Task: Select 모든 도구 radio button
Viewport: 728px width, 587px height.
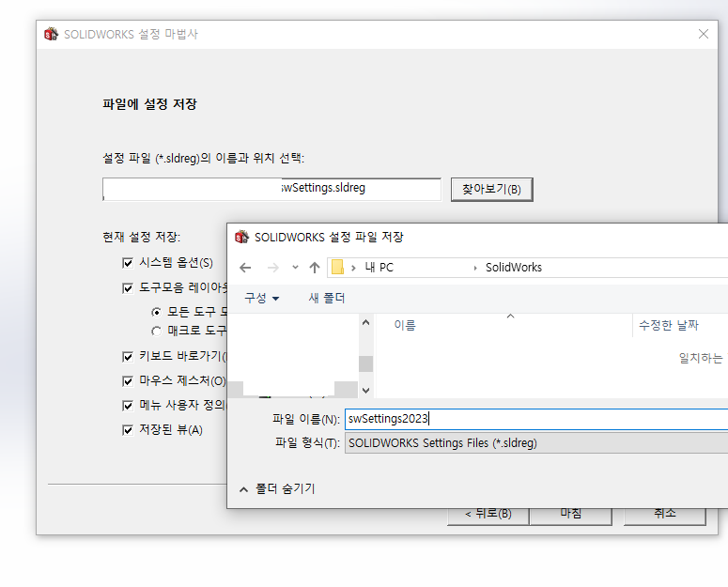Action: (157, 313)
